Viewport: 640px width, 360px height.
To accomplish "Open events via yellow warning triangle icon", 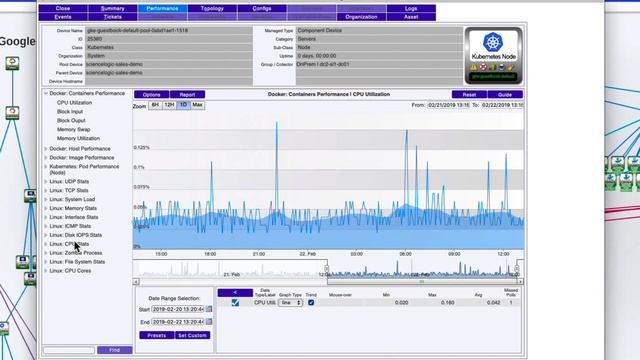I will pyautogui.click(x=474, y=67).
